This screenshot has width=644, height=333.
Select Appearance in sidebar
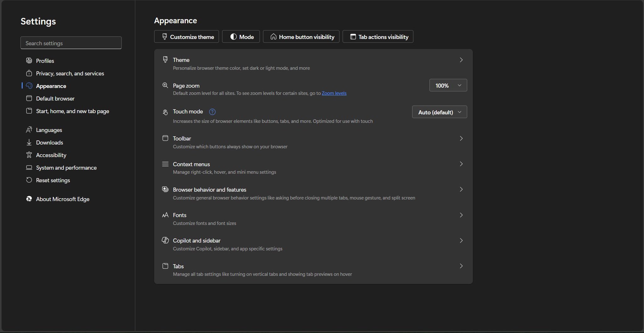click(x=51, y=86)
